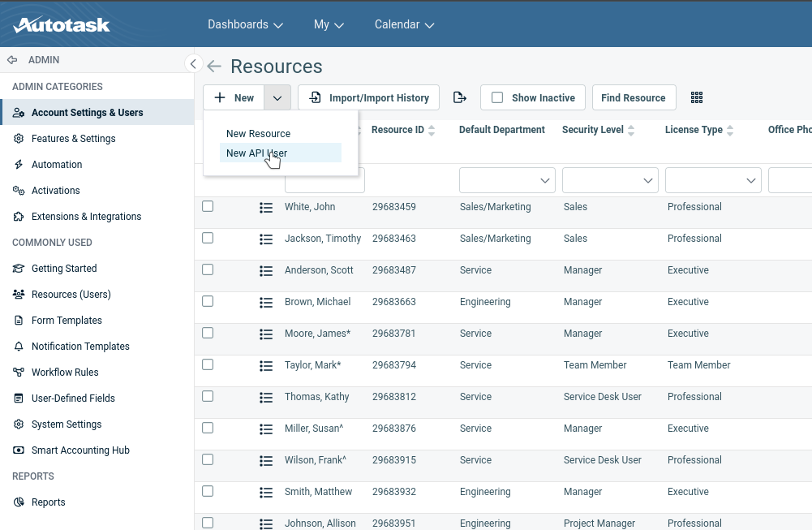Open the context menu icon for Taylor, Mark

pyautogui.click(x=265, y=366)
